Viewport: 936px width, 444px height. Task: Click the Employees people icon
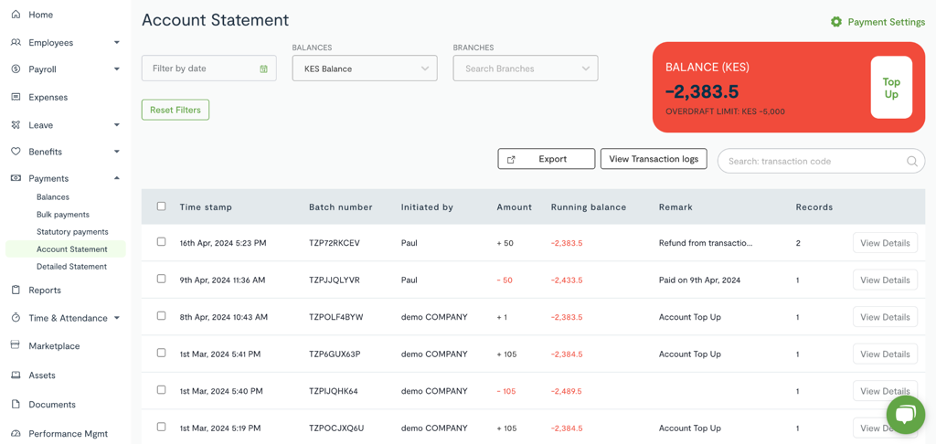[16, 42]
